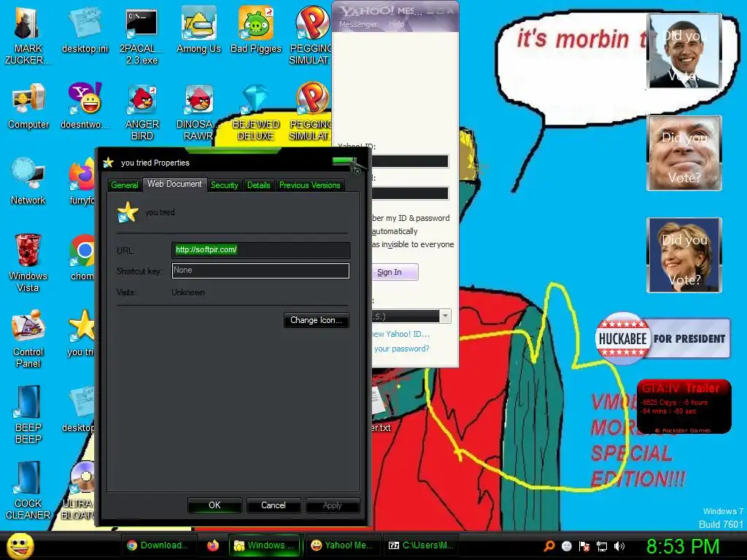The image size is (747, 560).
Task: Open the Messenger menu in Yahoo window
Action: tap(357, 24)
